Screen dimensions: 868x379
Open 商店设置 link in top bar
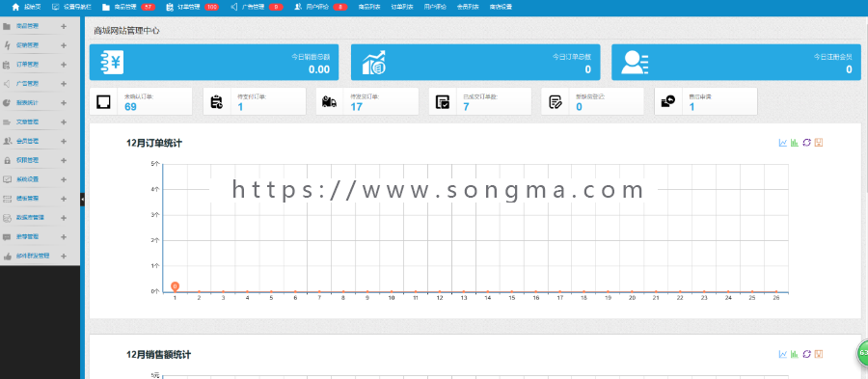501,7
